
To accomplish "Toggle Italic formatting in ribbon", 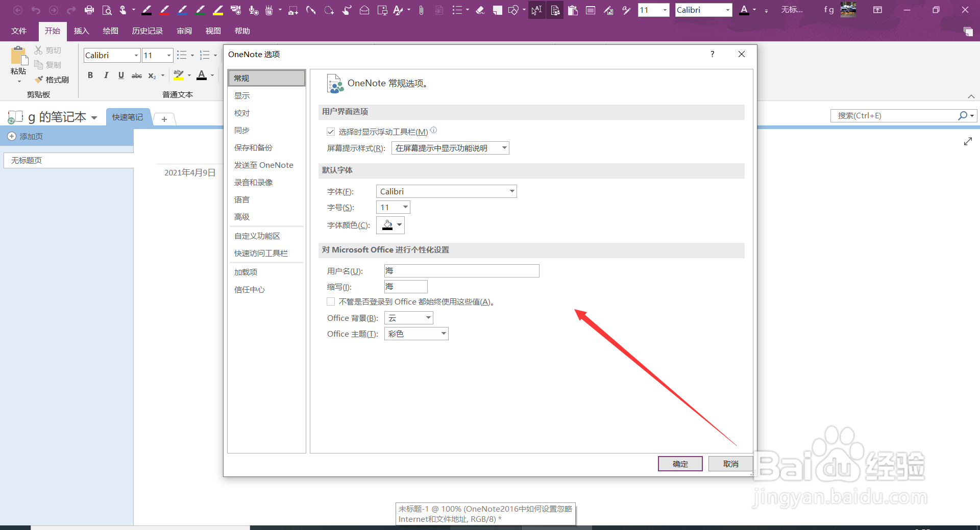I will (106, 75).
